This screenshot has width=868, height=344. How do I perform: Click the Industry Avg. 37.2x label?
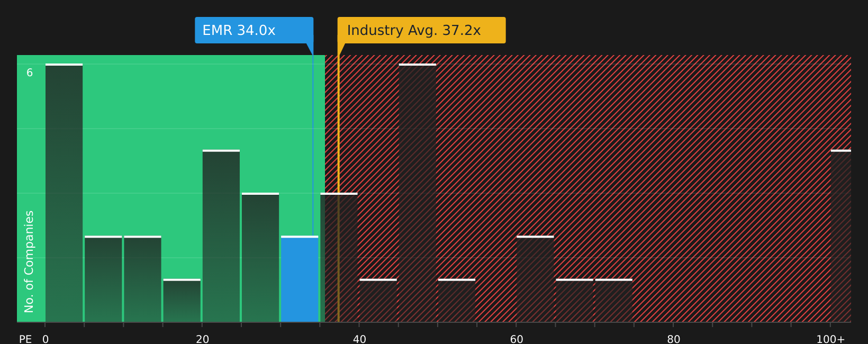point(421,30)
